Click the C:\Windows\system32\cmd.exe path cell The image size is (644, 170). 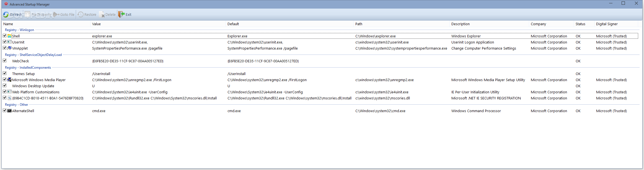[380, 111]
